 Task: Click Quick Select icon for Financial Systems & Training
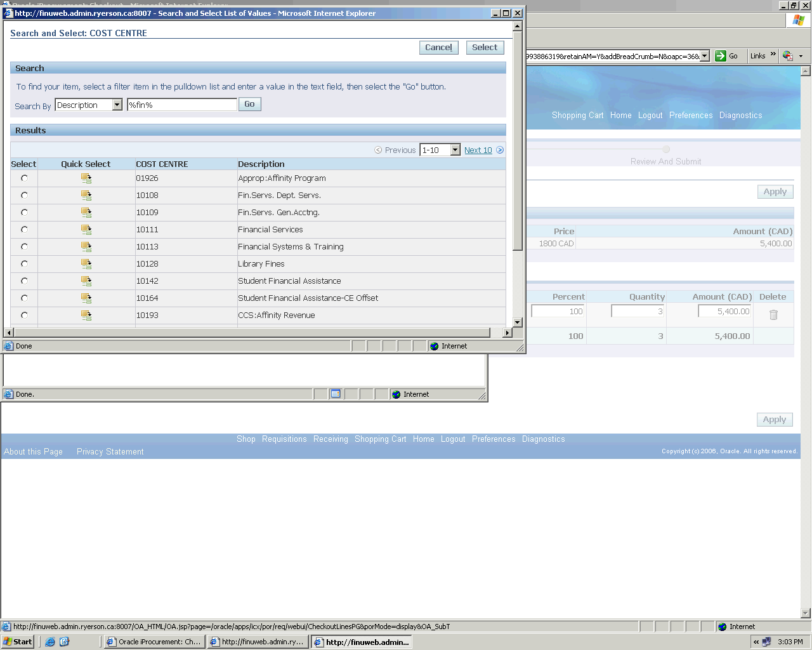(x=86, y=247)
